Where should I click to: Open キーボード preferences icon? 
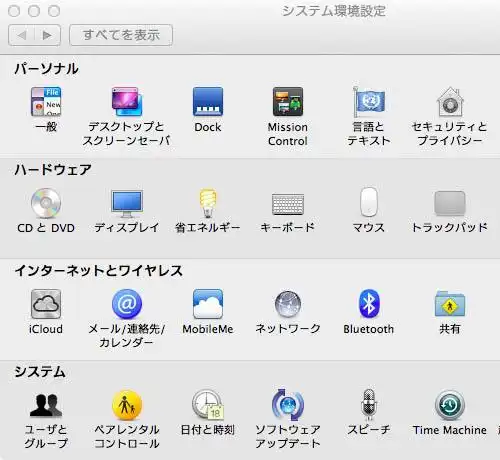pos(288,204)
